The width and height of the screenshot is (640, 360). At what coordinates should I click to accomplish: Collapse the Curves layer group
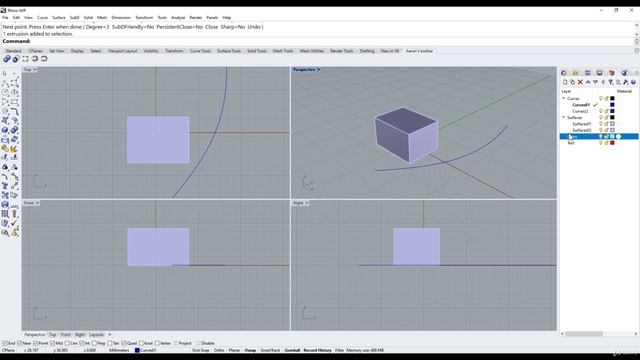[564, 98]
